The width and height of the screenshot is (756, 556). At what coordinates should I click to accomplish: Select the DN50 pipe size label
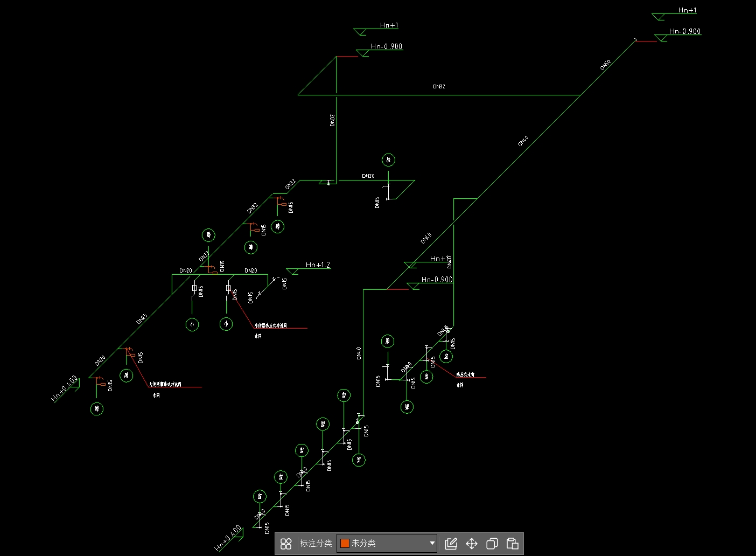pyautogui.click(x=605, y=65)
